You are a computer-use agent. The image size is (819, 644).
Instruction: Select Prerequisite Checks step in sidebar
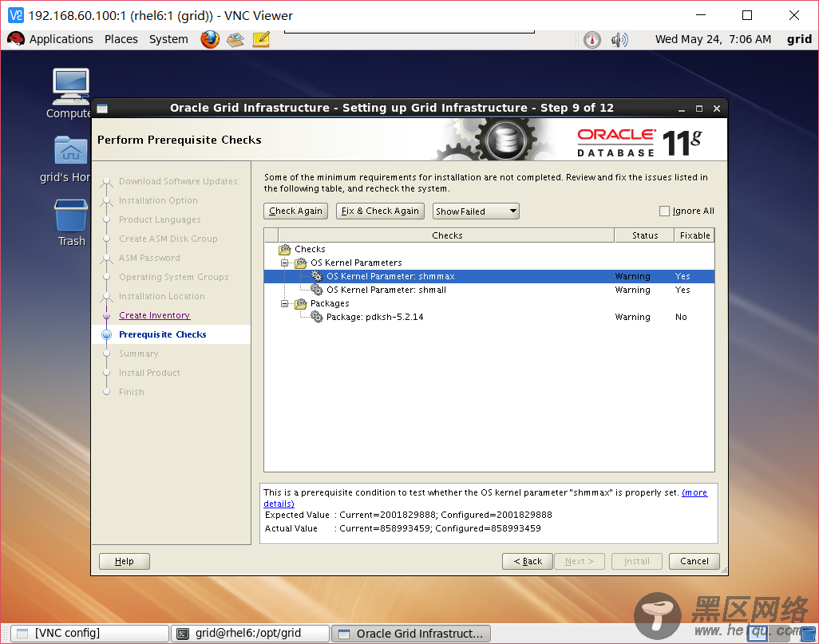coord(162,334)
